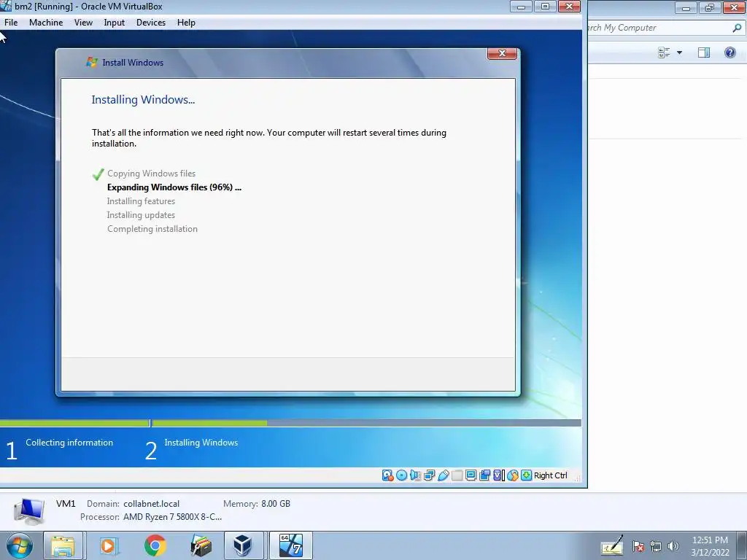Click the VirtualBox window resize grip
The width and height of the screenshot is (747, 560).
pos(578,478)
